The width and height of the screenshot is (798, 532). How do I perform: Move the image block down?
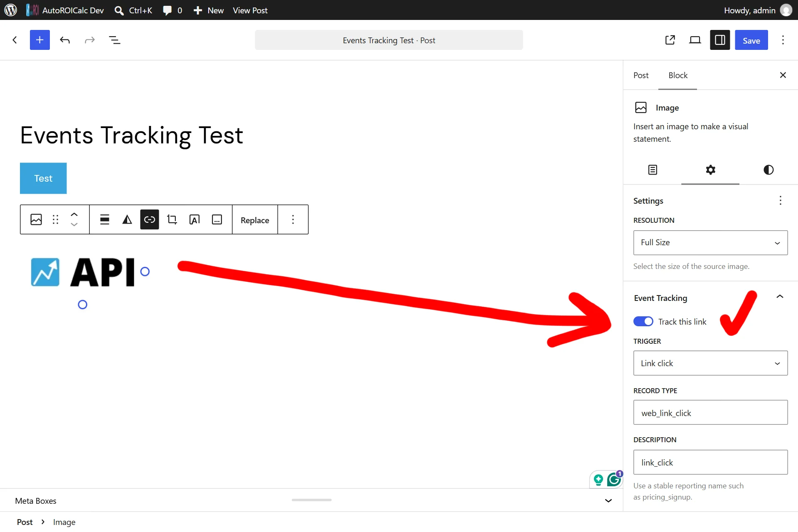click(x=74, y=224)
